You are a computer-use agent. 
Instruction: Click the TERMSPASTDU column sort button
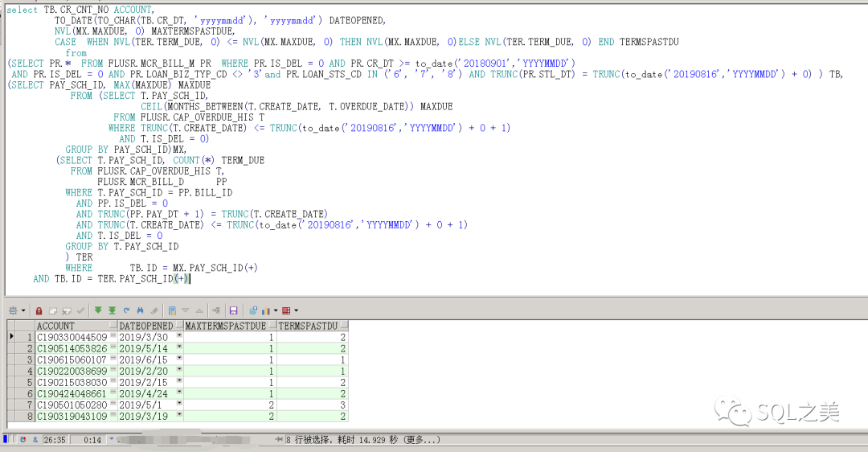click(x=344, y=325)
